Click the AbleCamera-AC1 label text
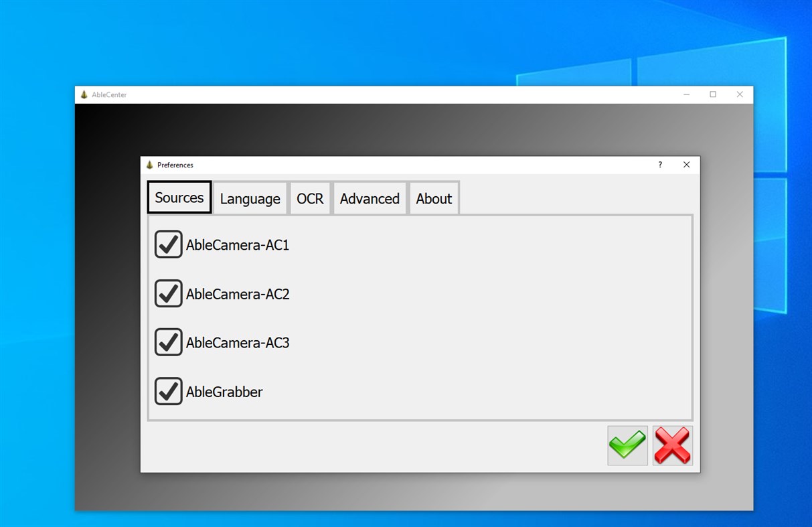 coord(238,244)
